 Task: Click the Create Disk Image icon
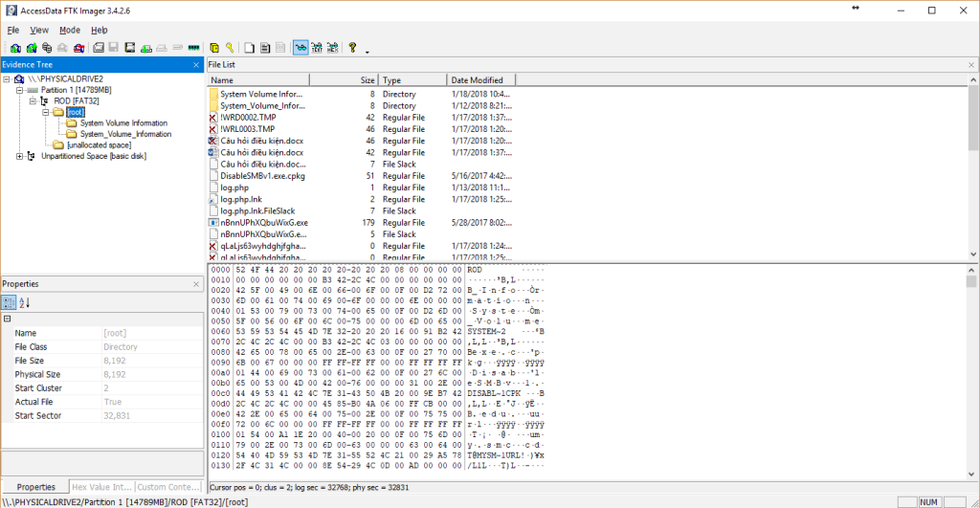(x=99, y=48)
